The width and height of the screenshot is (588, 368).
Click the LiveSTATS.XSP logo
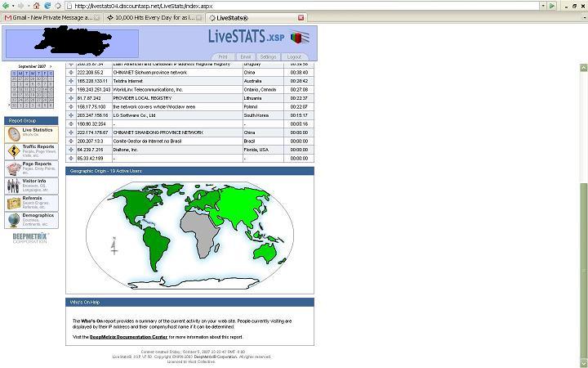259,37
